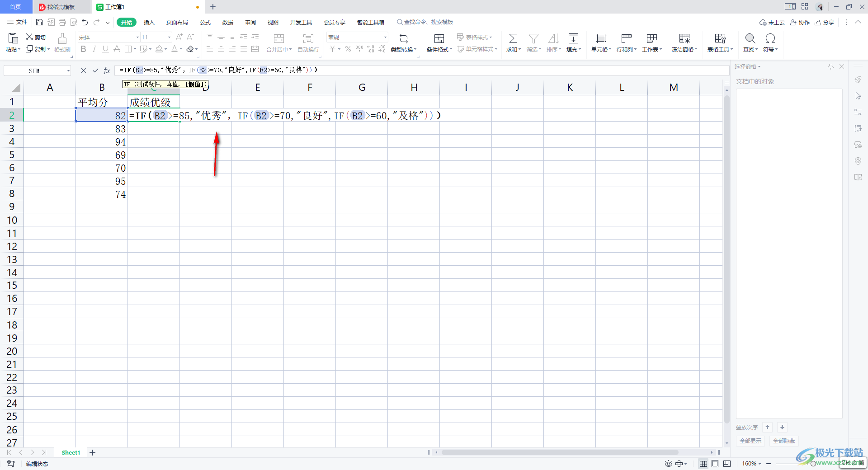Image resolution: width=868 pixels, height=470 pixels.
Task: Toggle Italic formatting
Action: pyautogui.click(x=94, y=49)
